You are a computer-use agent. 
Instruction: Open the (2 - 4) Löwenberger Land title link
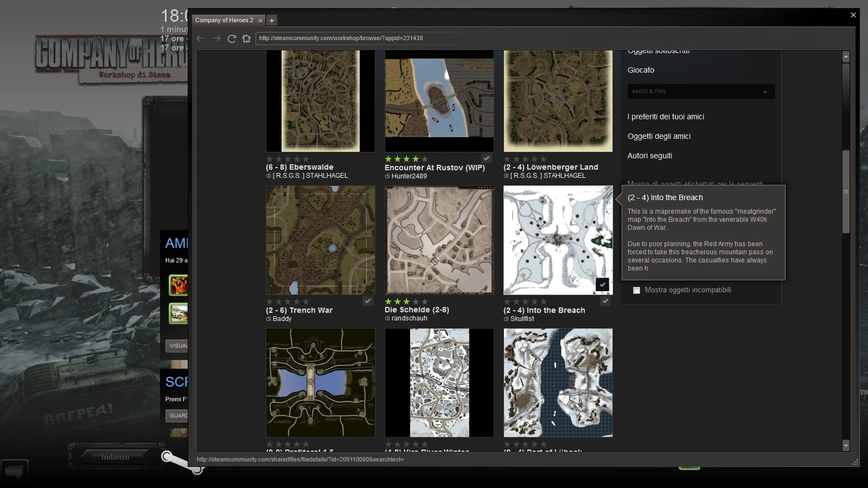[551, 167]
